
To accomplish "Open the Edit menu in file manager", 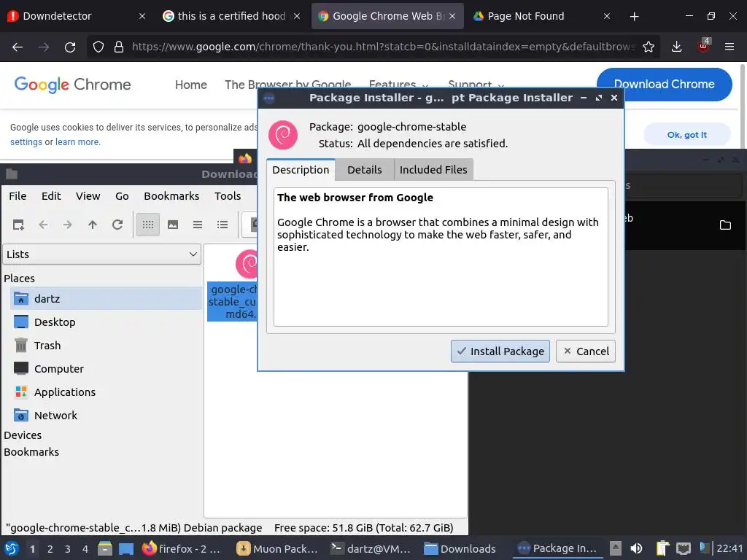I will tap(51, 196).
